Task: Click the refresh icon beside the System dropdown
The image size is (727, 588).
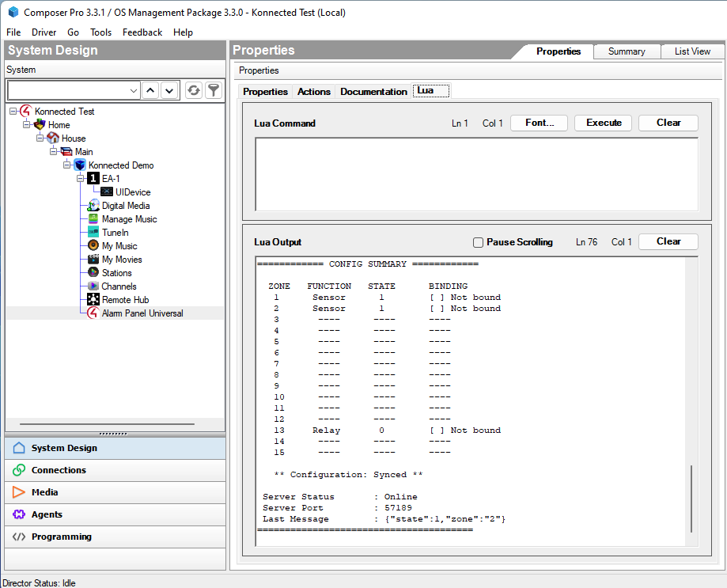Action: coord(193,90)
